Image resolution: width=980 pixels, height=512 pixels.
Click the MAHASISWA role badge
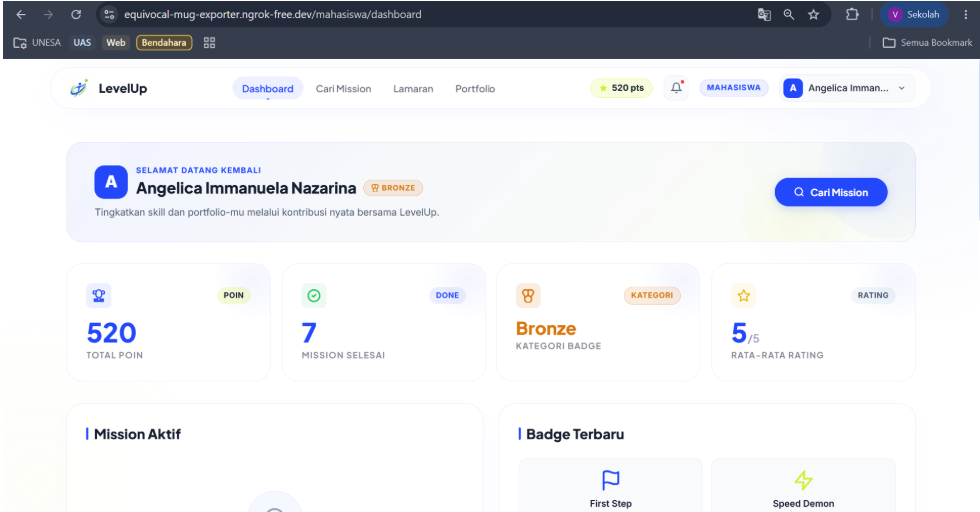click(733, 88)
